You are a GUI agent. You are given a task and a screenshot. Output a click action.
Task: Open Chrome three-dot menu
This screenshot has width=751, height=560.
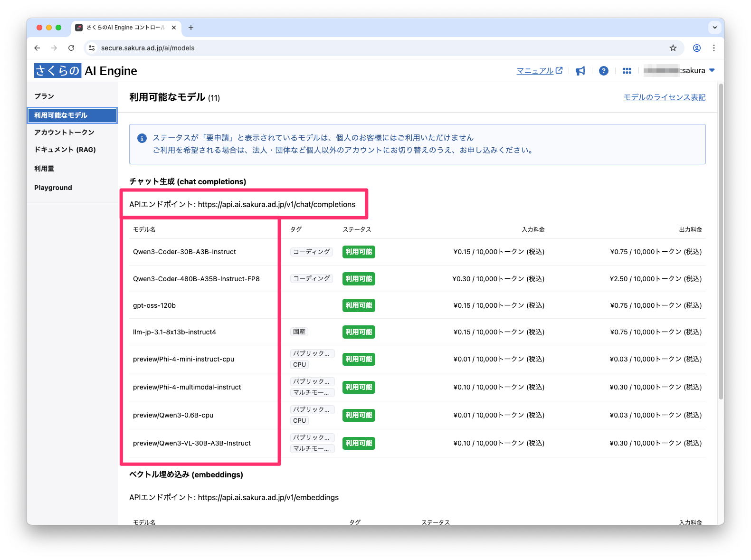pyautogui.click(x=713, y=48)
